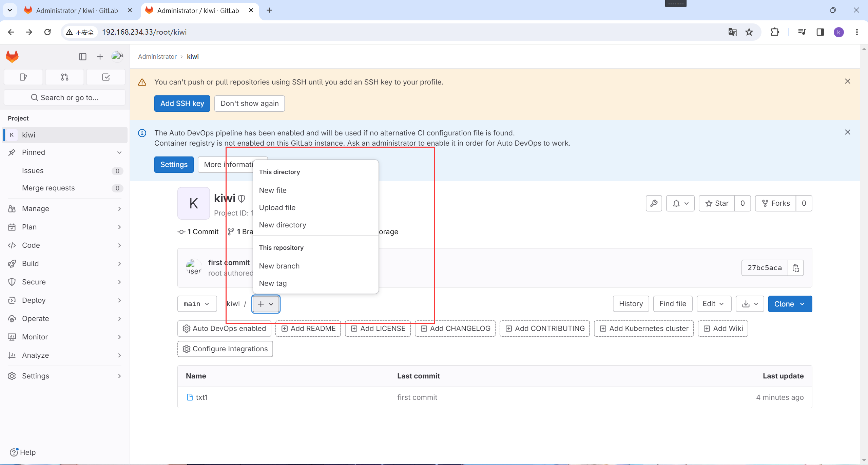Star the kiwi project
Image resolution: width=868 pixels, height=465 pixels.
(x=717, y=203)
